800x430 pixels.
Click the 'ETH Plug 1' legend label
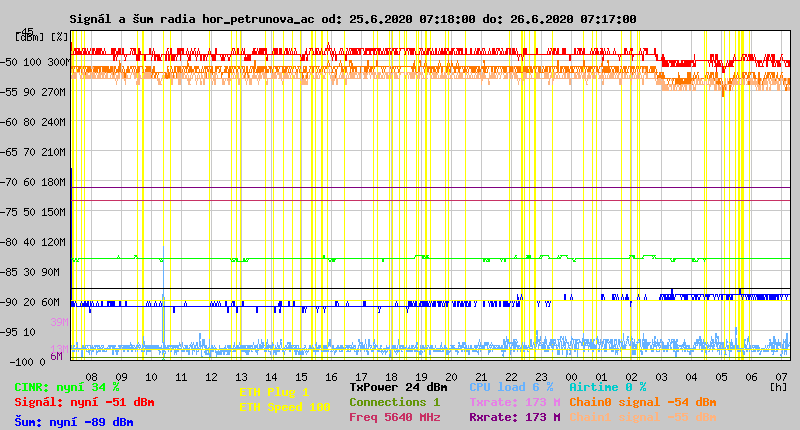(274, 393)
